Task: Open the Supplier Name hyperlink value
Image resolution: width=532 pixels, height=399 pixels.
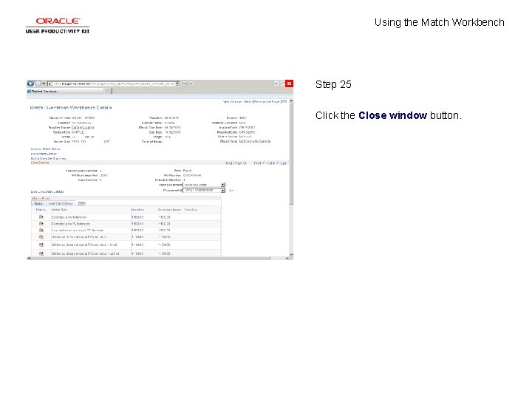Action: (x=83, y=128)
